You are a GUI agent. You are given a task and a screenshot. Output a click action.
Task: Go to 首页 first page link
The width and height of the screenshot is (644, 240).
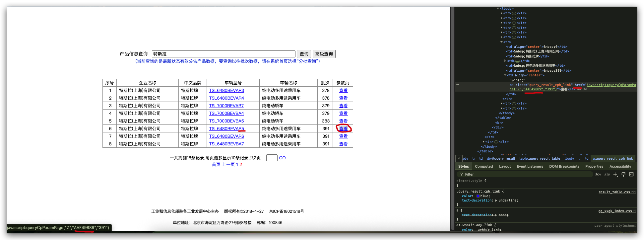216,165
